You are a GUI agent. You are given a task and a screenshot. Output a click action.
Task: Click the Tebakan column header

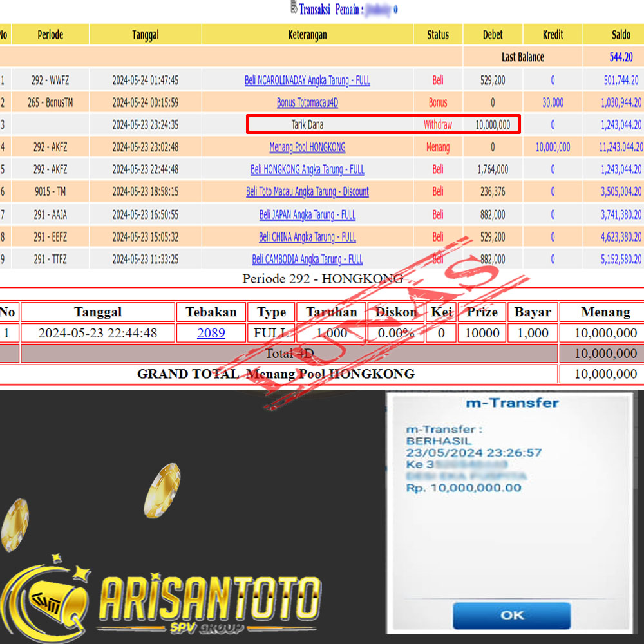(x=211, y=312)
